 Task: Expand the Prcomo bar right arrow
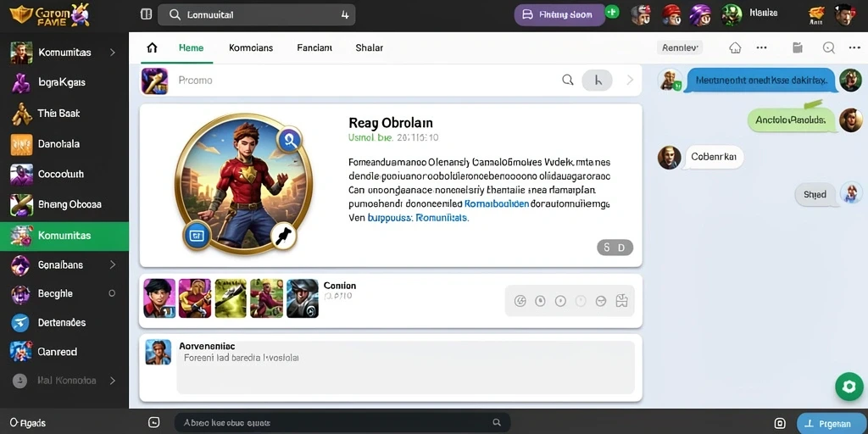pos(630,81)
